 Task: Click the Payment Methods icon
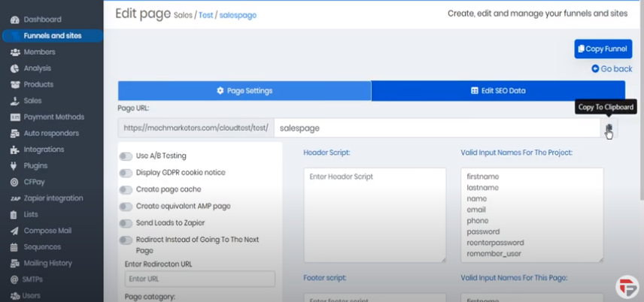pyautogui.click(x=15, y=117)
